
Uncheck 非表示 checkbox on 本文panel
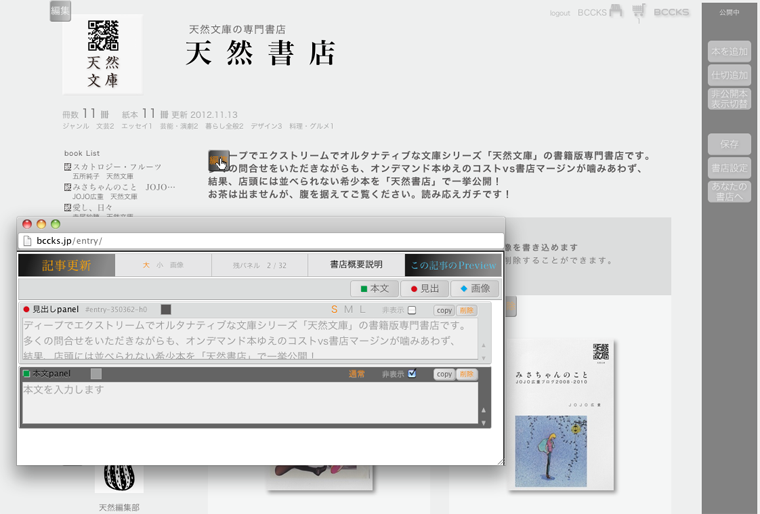[x=412, y=374]
